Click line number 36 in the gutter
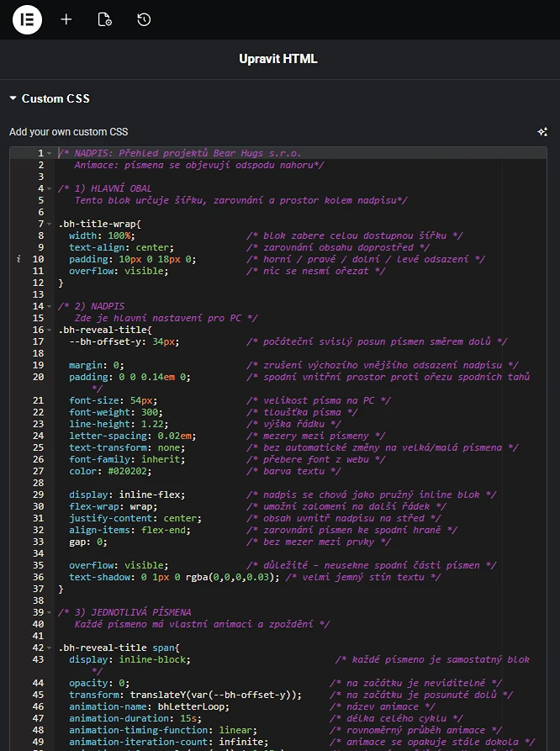560x751 pixels. tap(38, 578)
